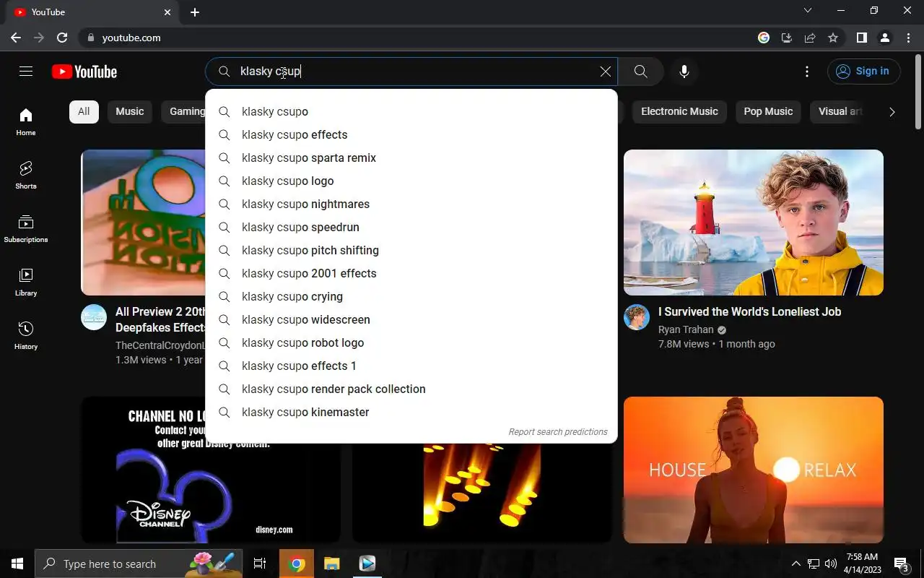Choose suggestion "klasky csupo render pack collection"

coord(411,389)
